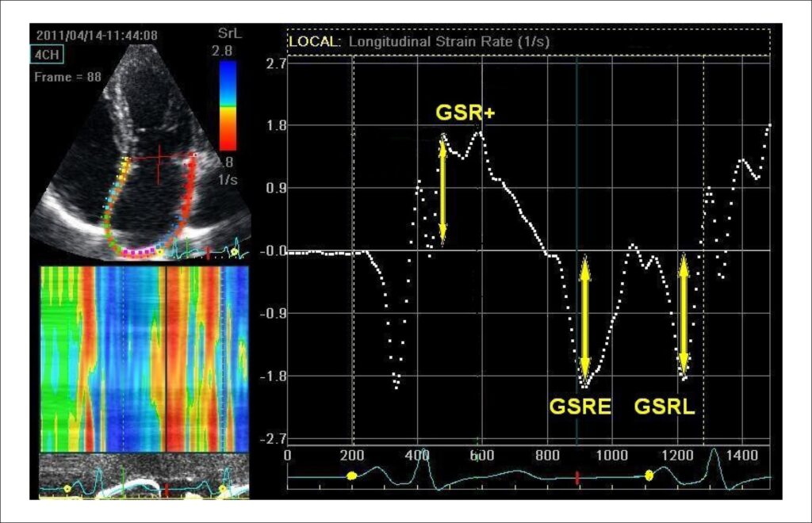Click the -2.7 bottom y-axis value
The width and height of the screenshot is (812, 523).
click(x=273, y=439)
